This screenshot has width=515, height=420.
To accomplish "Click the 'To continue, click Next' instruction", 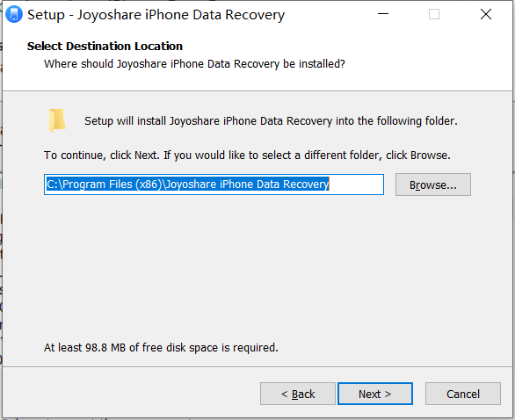I will click(247, 155).
